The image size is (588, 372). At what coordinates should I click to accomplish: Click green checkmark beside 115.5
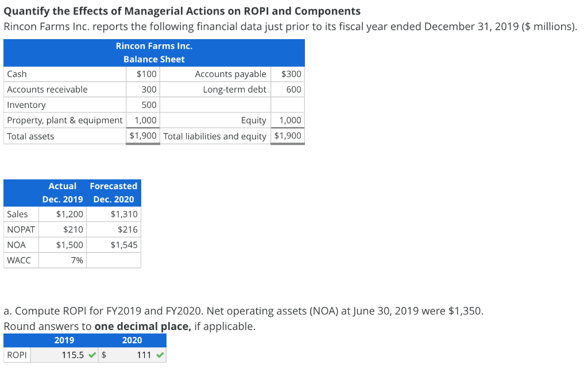click(x=92, y=355)
